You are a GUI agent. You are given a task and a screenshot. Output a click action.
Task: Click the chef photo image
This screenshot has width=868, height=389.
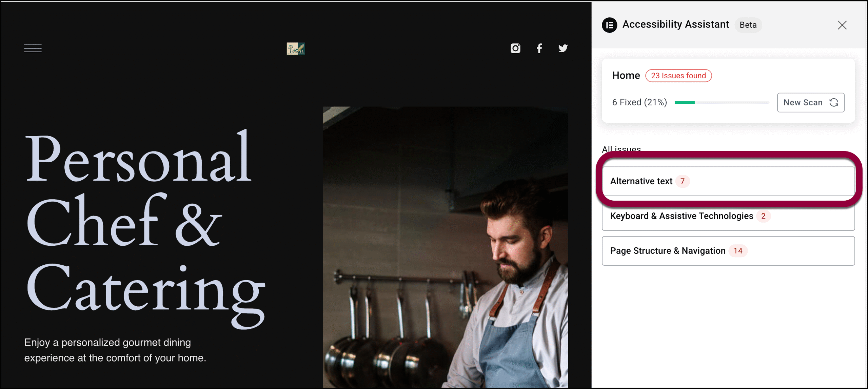(445, 247)
